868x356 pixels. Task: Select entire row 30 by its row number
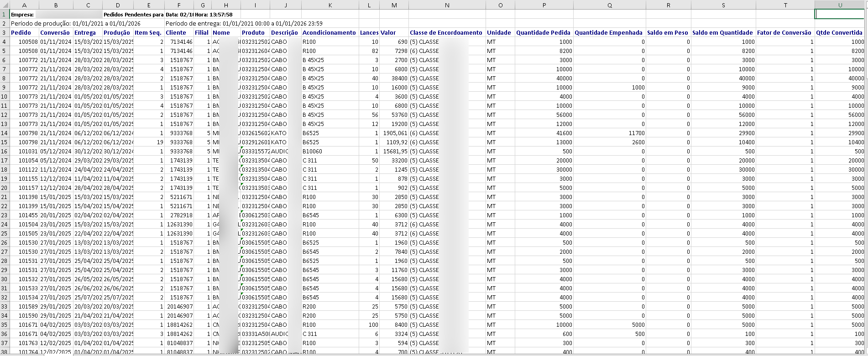click(5, 279)
